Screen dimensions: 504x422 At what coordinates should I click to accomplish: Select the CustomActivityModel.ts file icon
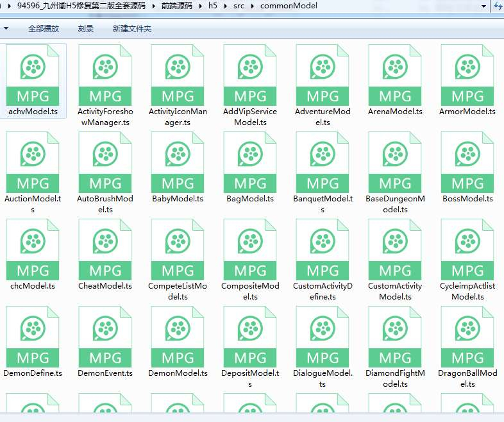(x=395, y=249)
